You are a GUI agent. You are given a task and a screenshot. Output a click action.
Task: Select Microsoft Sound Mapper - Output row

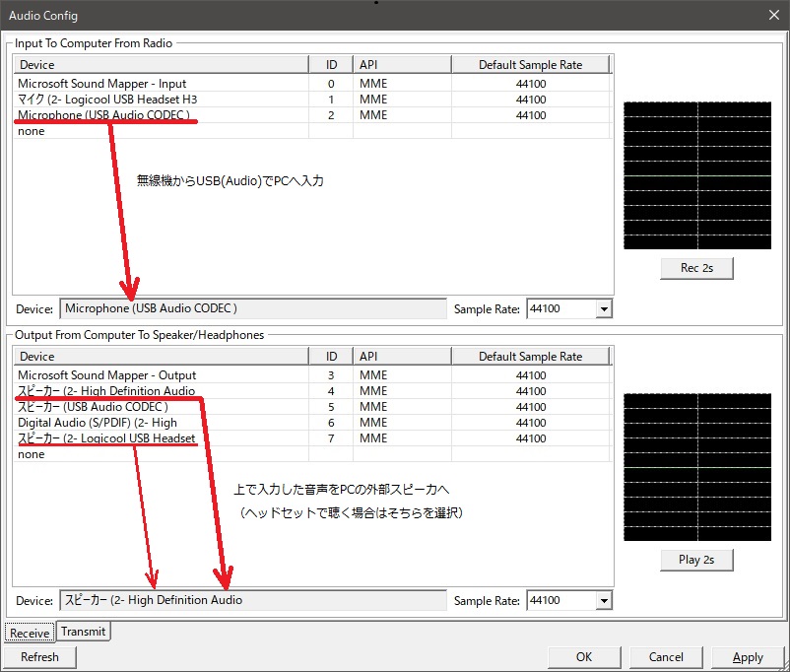[106, 375]
